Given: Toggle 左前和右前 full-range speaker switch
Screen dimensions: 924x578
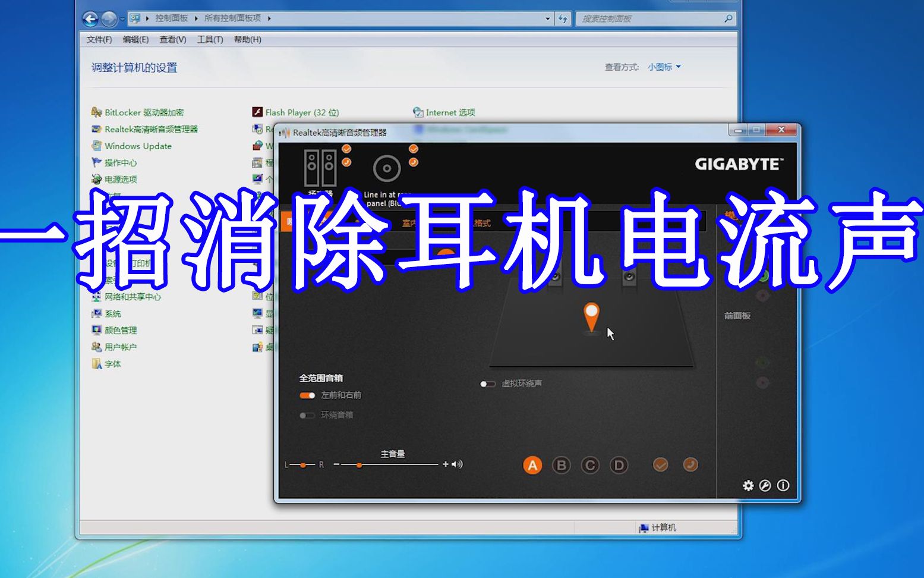Looking at the screenshot, I should [307, 395].
